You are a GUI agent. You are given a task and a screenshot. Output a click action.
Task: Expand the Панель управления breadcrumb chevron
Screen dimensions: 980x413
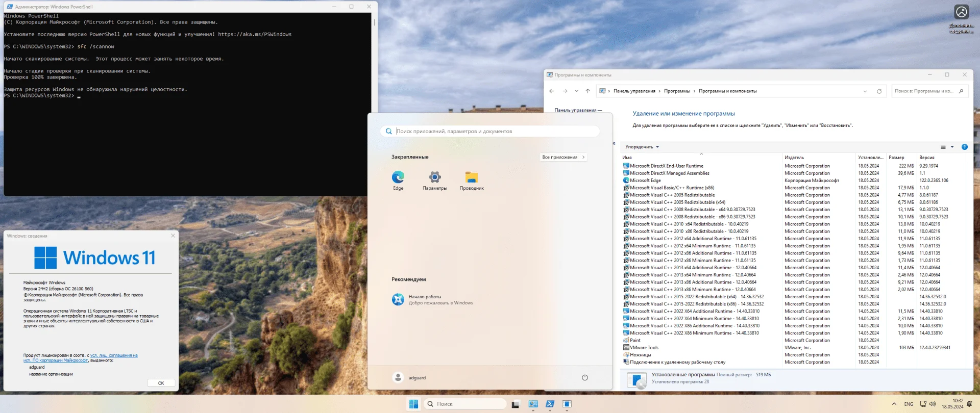659,91
